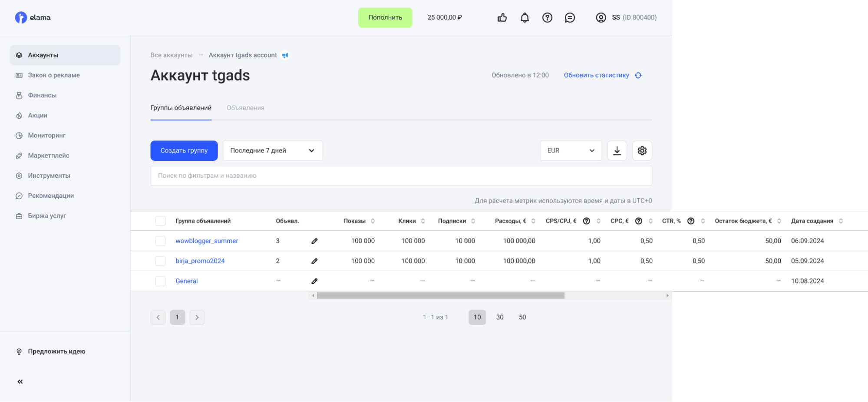Select page 1 in pagination
Viewport: 868px width, 402px height.
coord(178,317)
